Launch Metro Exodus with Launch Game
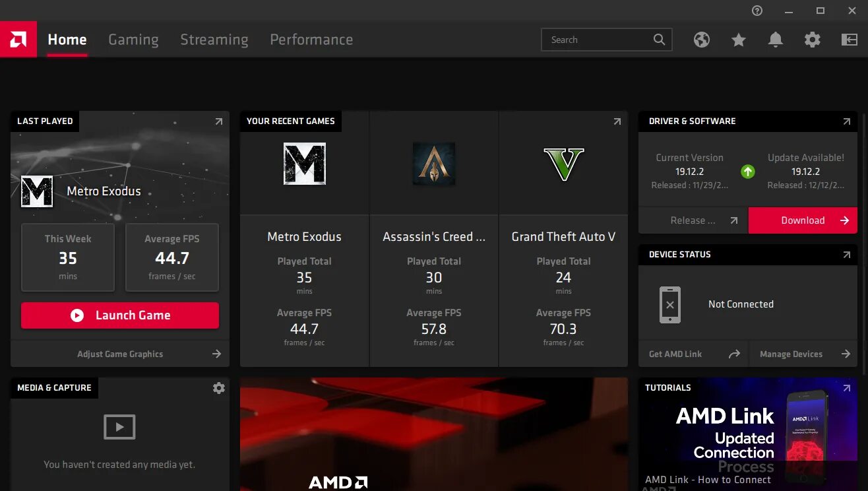 point(119,315)
